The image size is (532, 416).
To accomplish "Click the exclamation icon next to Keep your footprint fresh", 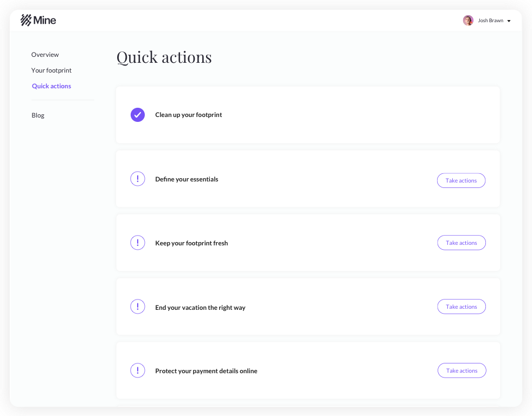I will point(137,243).
